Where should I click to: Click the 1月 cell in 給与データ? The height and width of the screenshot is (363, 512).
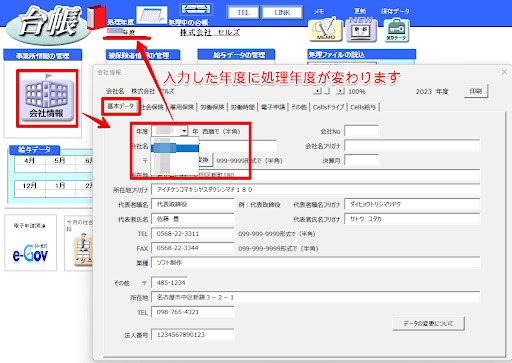point(60,185)
